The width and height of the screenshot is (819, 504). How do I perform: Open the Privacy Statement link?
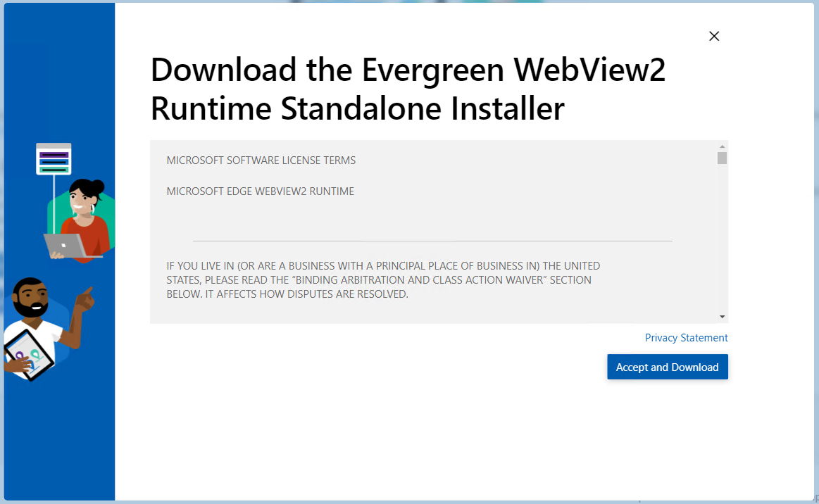(x=686, y=337)
